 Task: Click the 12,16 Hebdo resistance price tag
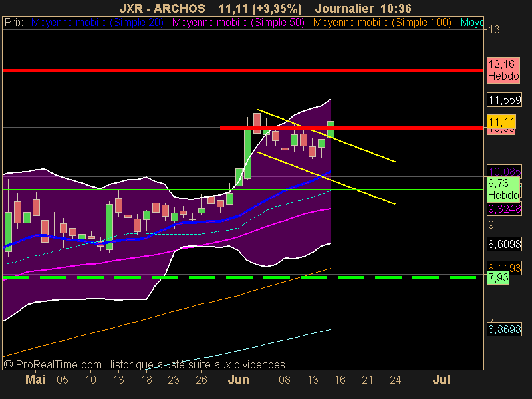click(x=503, y=70)
